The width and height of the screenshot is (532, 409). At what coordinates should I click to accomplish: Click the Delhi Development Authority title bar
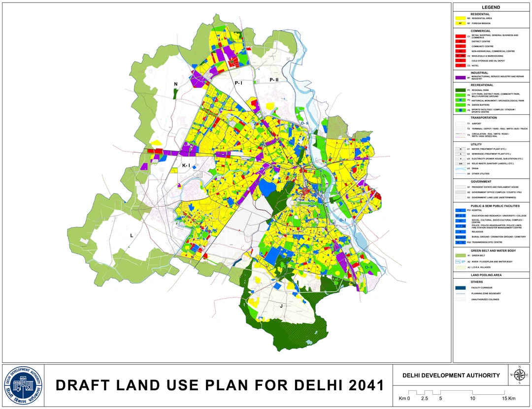[x=450, y=376]
